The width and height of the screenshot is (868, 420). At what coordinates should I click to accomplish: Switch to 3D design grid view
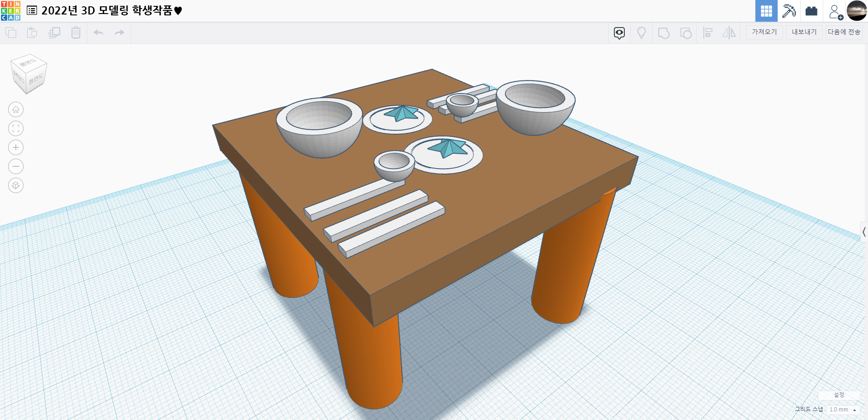(766, 11)
